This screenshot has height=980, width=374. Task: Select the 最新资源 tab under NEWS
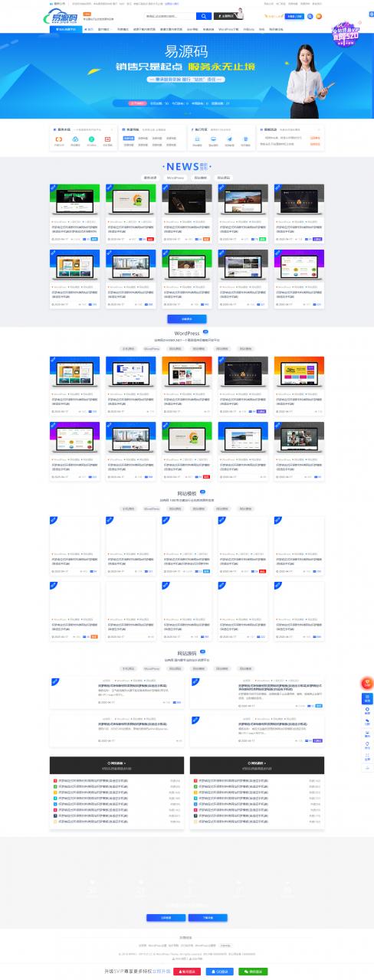(x=151, y=178)
